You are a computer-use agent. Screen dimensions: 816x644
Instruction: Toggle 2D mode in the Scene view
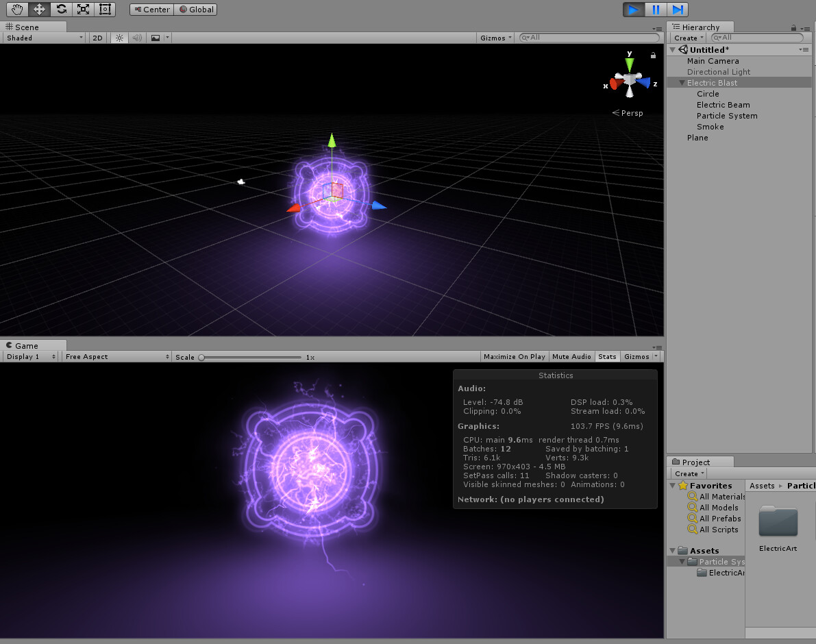pyautogui.click(x=97, y=38)
